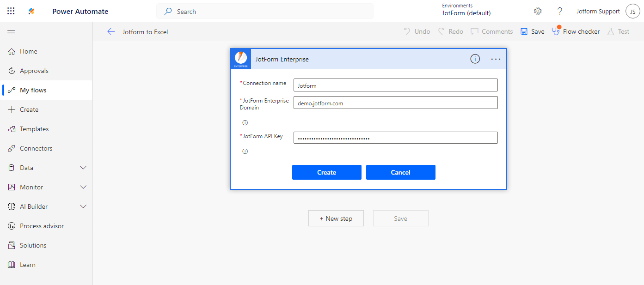Click the + New step button
The image size is (644, 285).
click(336, 218)
